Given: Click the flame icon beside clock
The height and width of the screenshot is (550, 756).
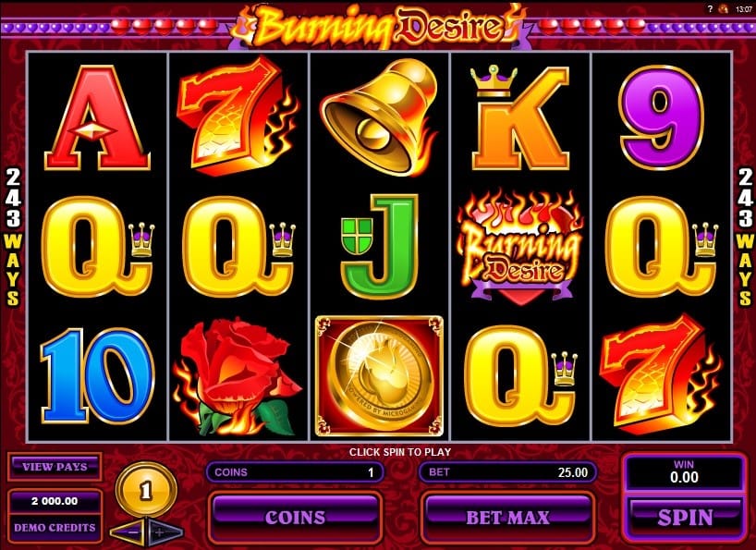Looking at the screenshot, I should pos(723,8).
